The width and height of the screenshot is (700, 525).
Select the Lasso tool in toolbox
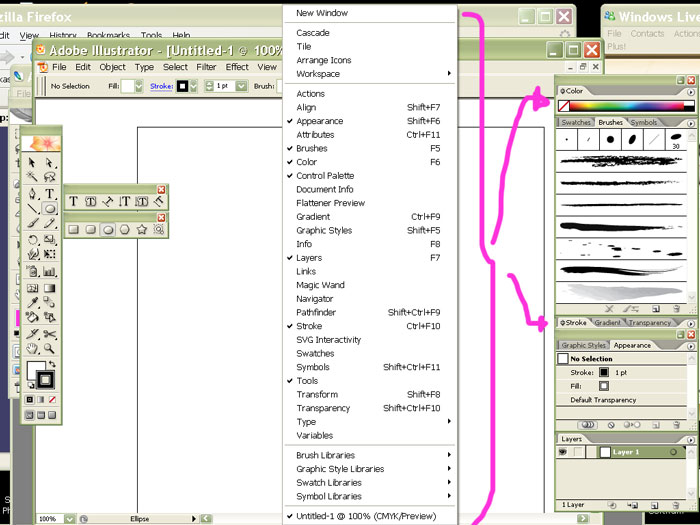[x=50, y=177]
